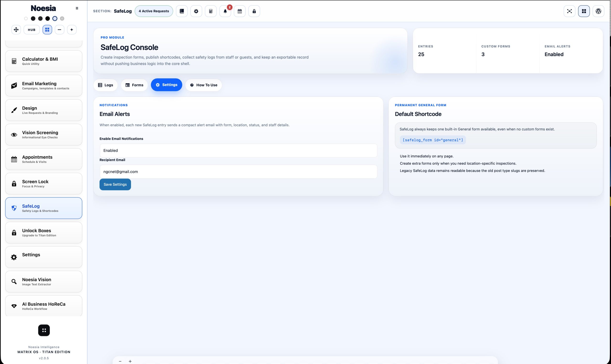Image resolution: width=611 pixels, height=364 pixels.
Task: Open the WordPress logo button
Action: click(x=598, y=11)
